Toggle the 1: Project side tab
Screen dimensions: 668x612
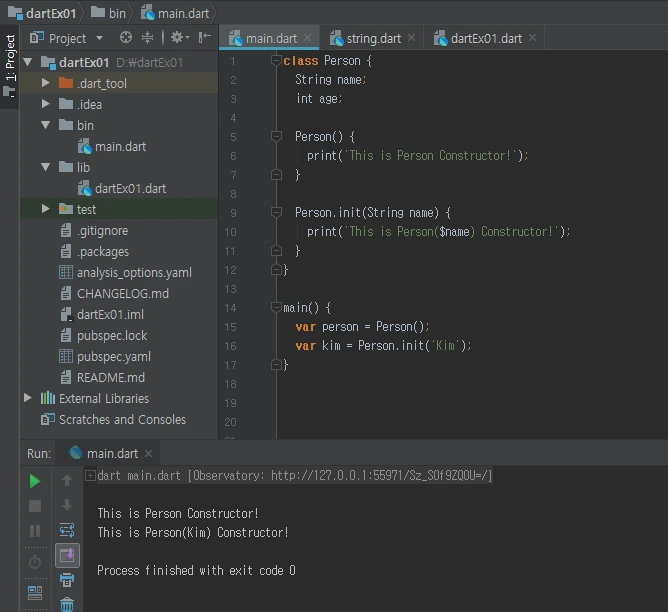pyautogui.click(x=9, y=66)
